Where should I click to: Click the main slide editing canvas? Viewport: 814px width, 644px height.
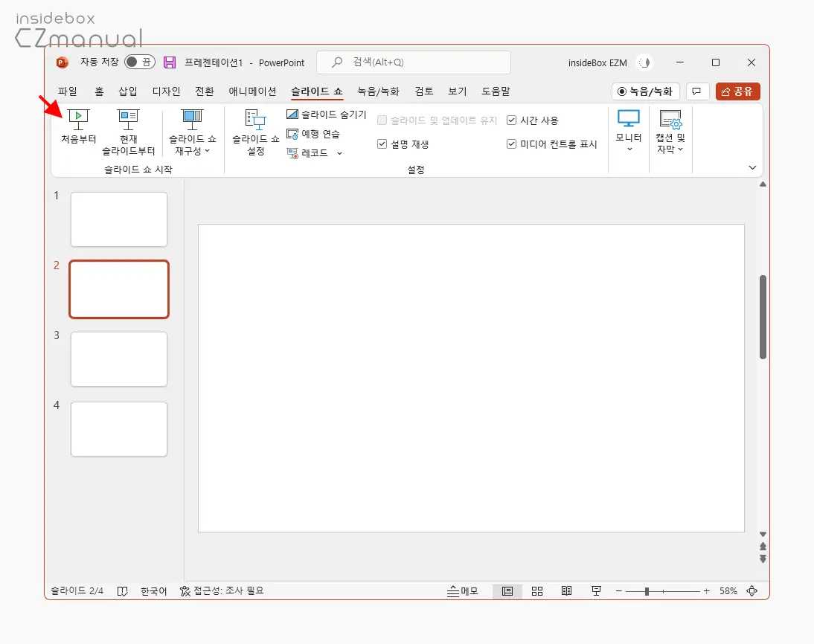[471, 378]
